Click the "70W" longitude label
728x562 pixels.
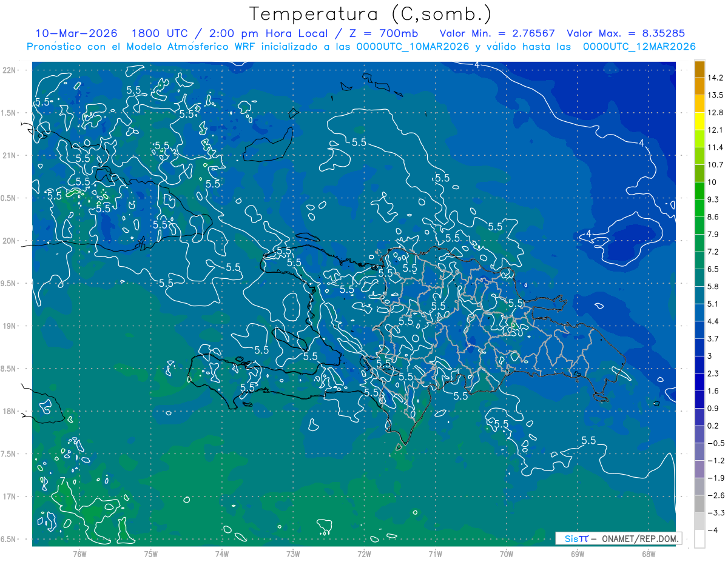tap(507, 554)
